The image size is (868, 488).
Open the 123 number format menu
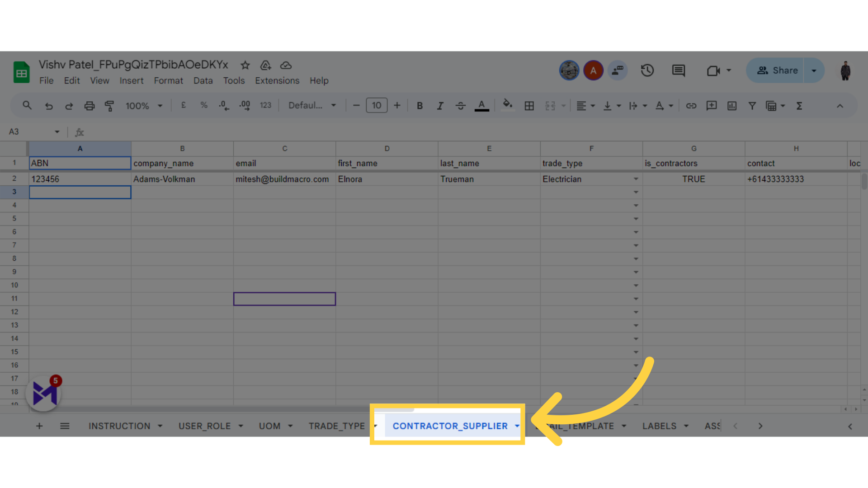coord(265,105)
